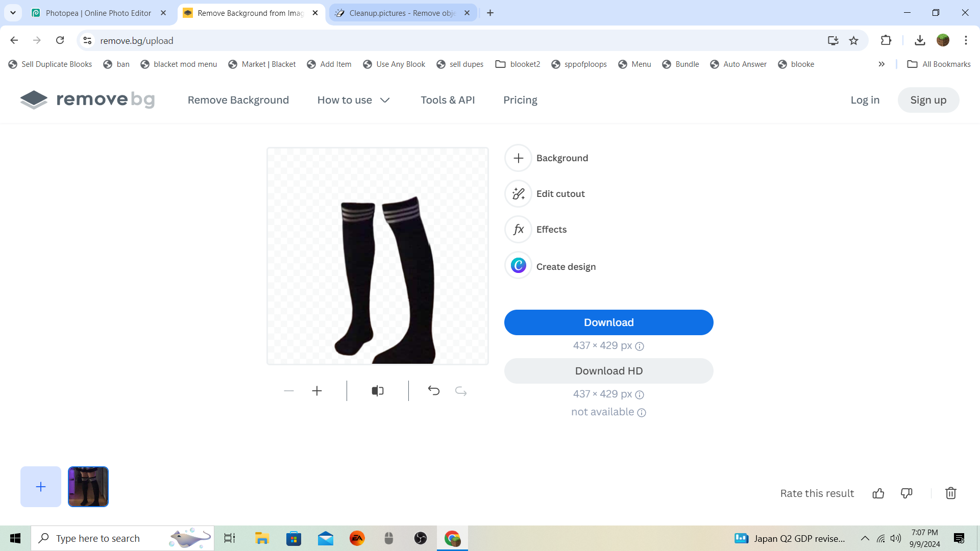Open the Effects fx option
This screenshot has height=551, width=980.
point(518,230)
